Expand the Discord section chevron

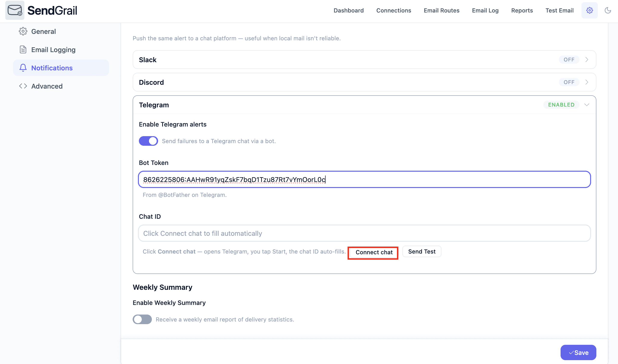[x=587, y=82]
